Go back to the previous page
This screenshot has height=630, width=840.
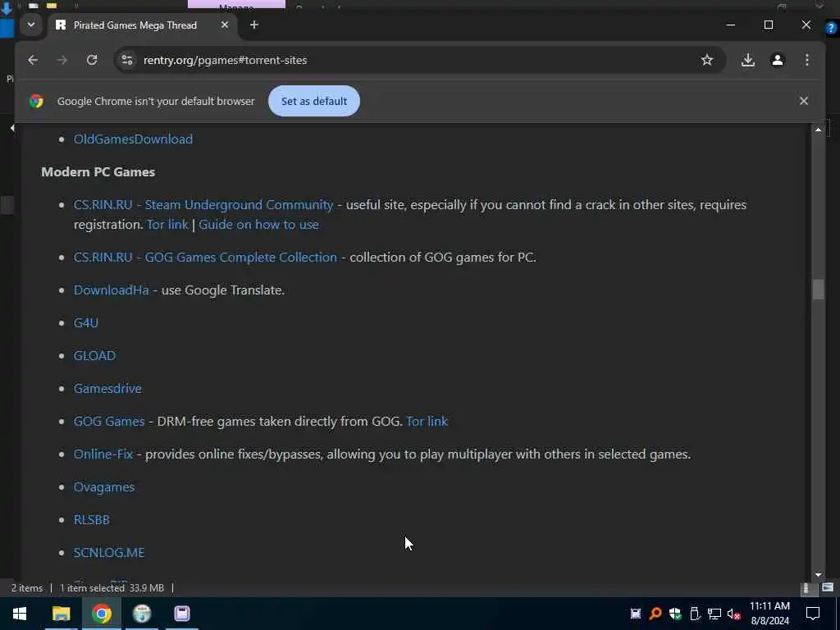coord(33,60)
